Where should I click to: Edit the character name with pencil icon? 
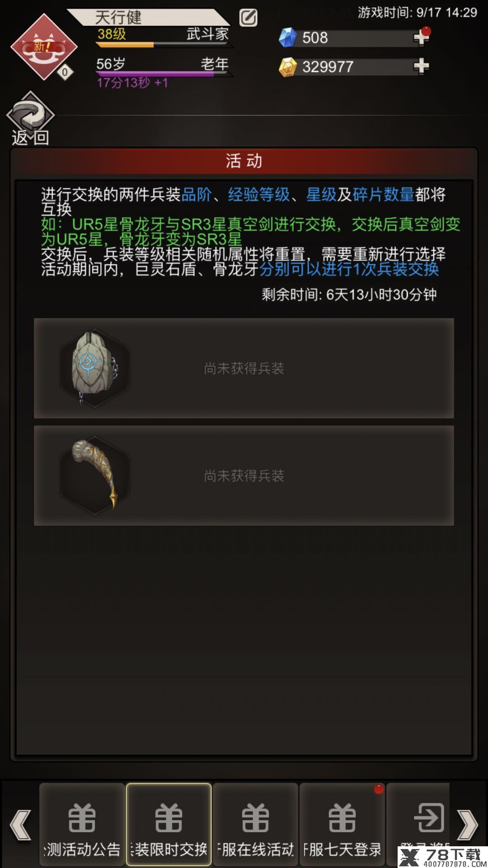pos(248,18)
